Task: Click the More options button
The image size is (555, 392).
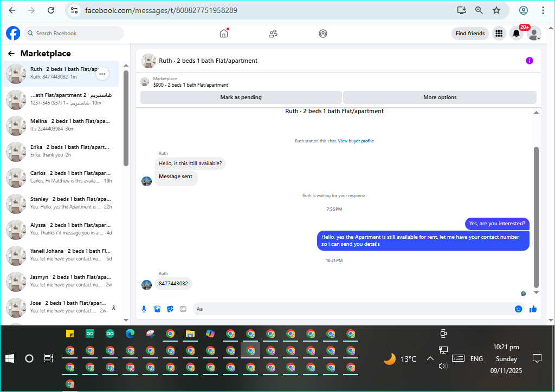Action: [440, 97]
